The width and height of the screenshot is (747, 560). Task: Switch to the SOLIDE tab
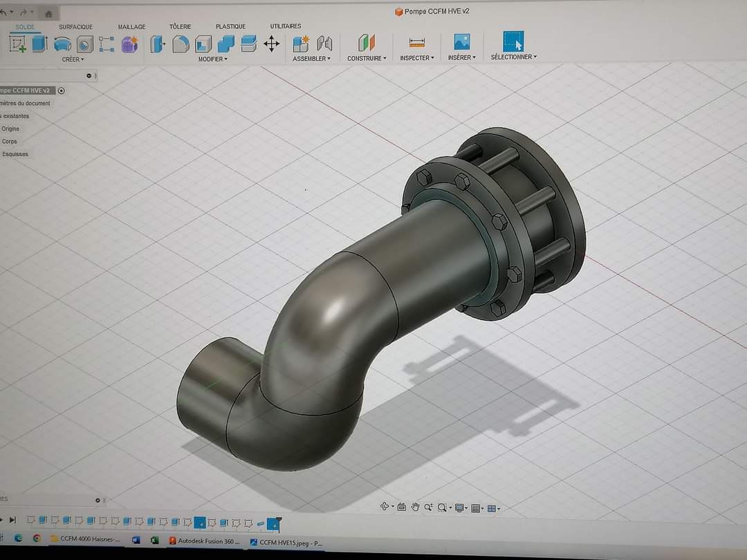(25, 27)
